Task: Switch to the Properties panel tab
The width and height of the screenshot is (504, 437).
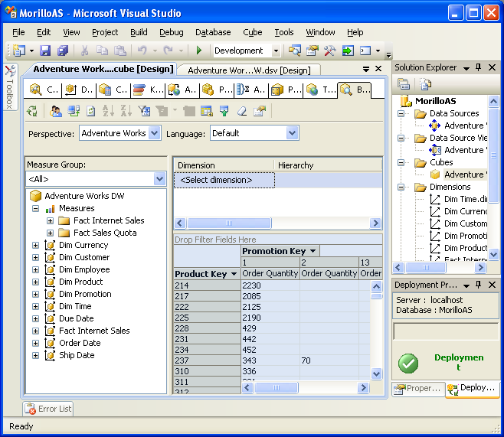Action: tap(418, 389)
